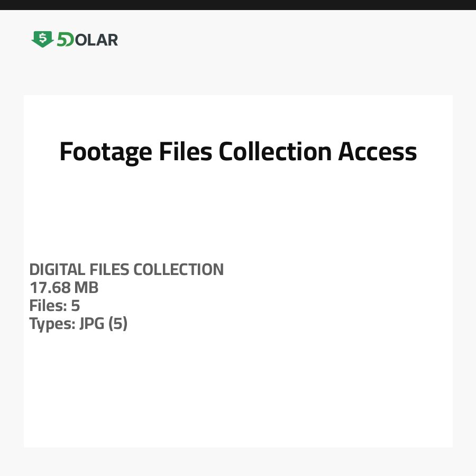Click the (5) count after JPG

[118, 324]
